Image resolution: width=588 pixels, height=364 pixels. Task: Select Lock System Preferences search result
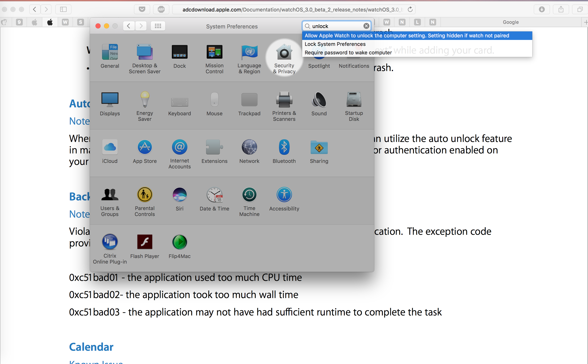coord(417,44)
